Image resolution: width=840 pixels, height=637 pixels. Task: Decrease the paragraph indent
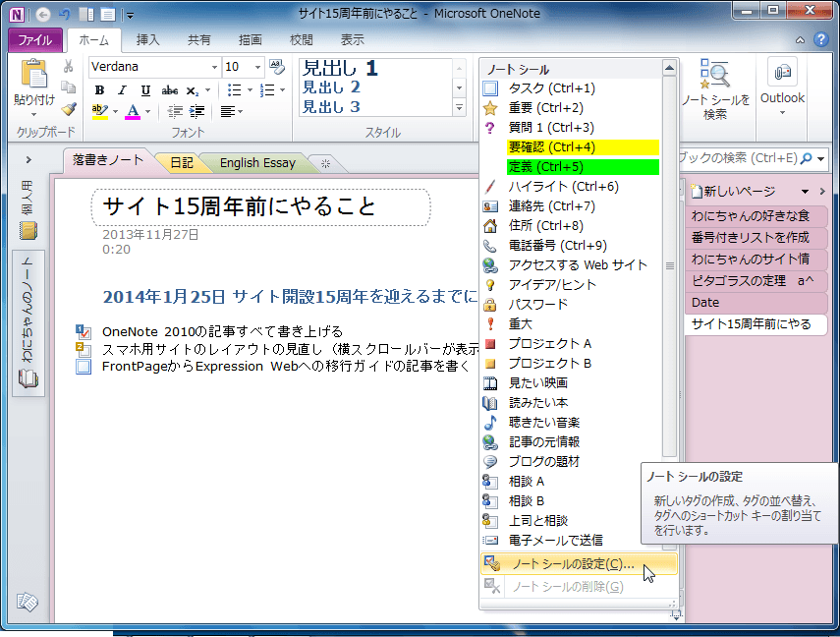(x=175, y=111)
